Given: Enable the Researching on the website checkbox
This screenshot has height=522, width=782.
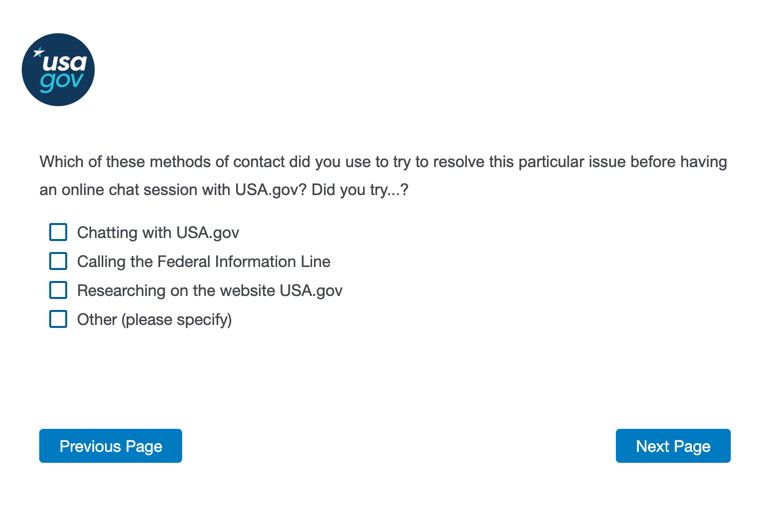Looking at the screenshot, I should pos(58,290).
